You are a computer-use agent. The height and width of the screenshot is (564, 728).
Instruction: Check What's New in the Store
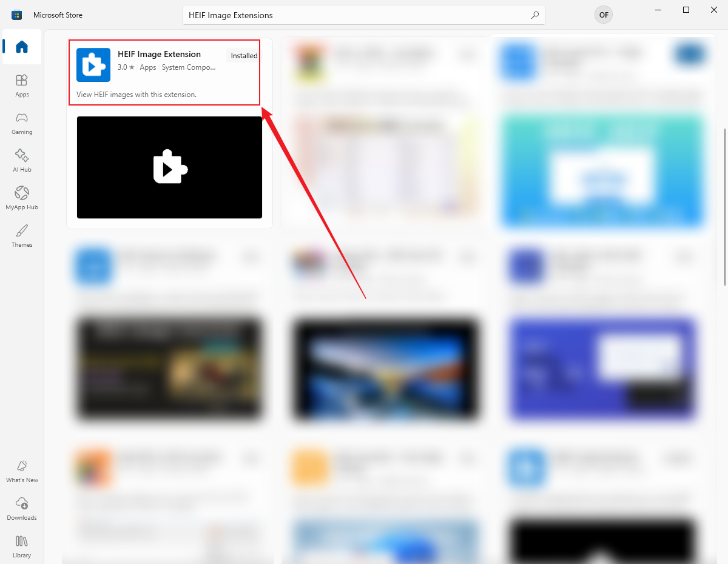click(22, 471)
